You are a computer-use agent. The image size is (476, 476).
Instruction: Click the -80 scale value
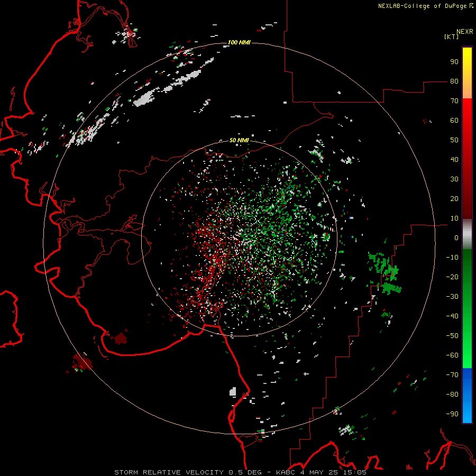click(x=452, y=395)
